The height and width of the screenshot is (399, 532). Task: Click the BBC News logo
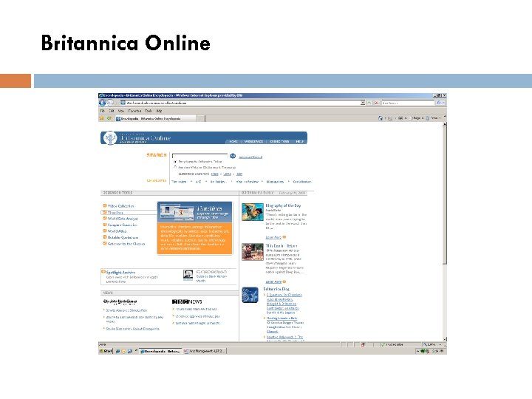[187, 301]
